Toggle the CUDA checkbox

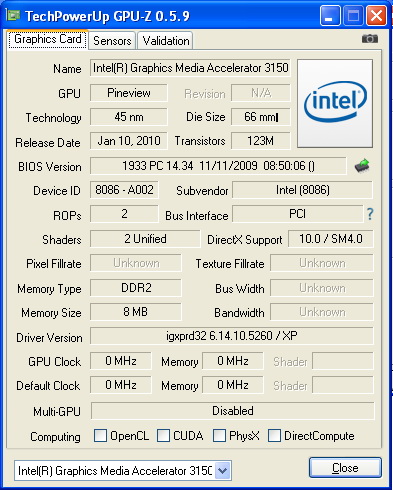click(x=163, y=435)
